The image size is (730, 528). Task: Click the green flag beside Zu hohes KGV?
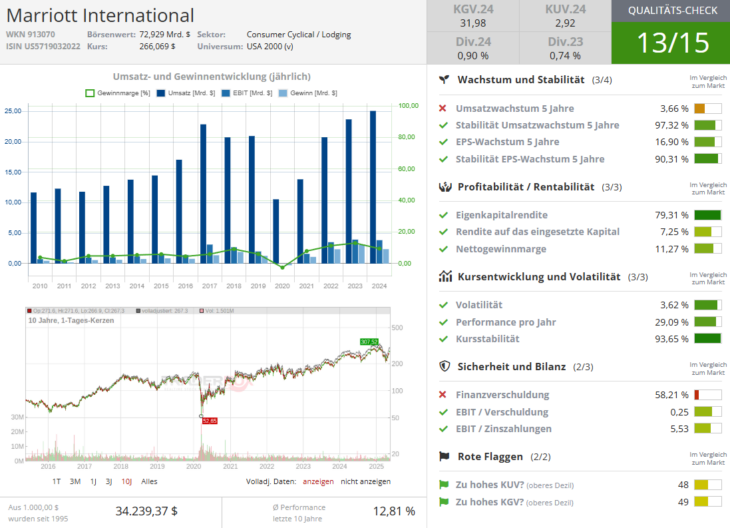coord(444,502)
